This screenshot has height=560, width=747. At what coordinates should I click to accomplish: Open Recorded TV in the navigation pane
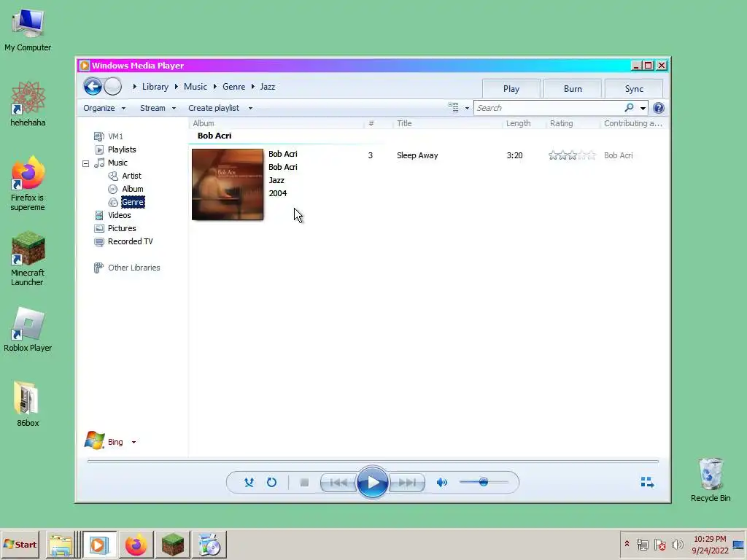tap(130, 241)
